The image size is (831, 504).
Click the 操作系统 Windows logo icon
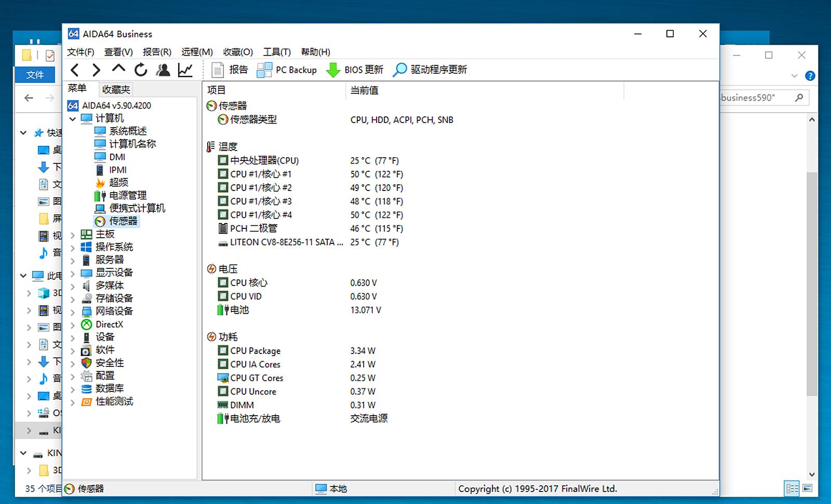tap(86, 247)
